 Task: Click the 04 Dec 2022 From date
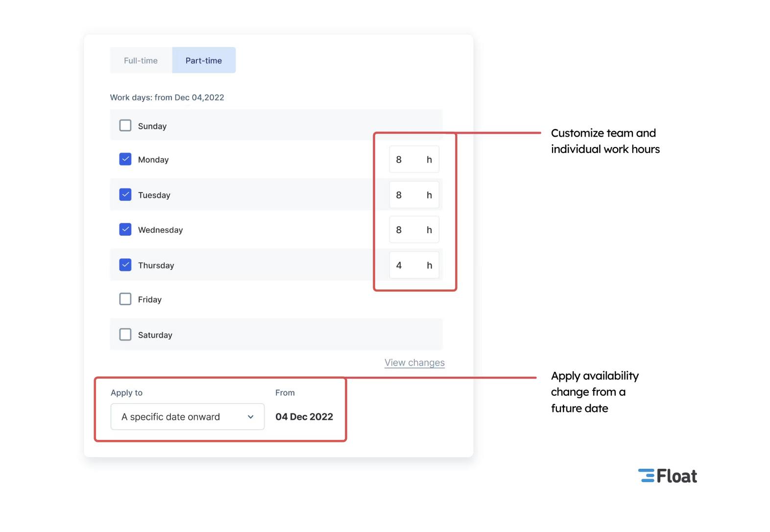click(x=304, y=416)
